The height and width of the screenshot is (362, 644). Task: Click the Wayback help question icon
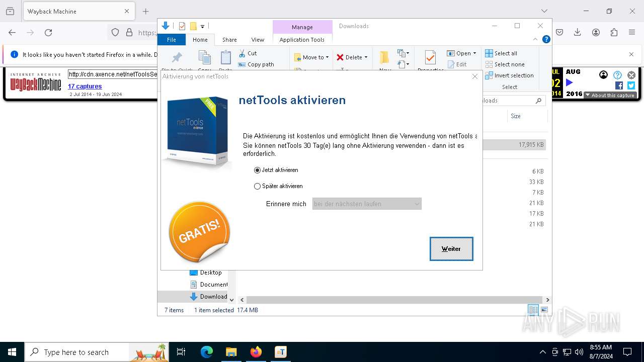coord(617,75)
